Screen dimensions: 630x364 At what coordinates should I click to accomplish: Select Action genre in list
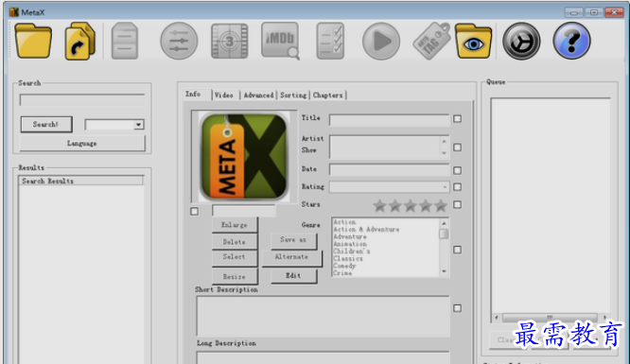(344, 222)
